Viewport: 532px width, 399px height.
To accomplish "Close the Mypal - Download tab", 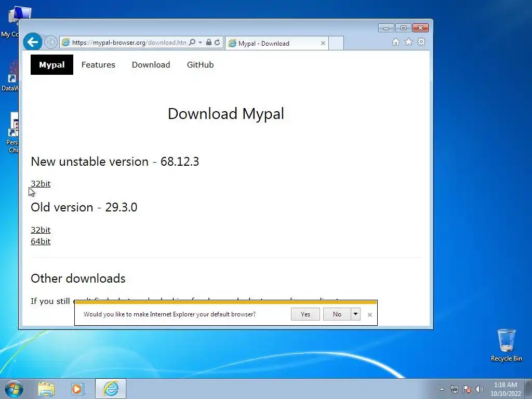I will (323, 43).
